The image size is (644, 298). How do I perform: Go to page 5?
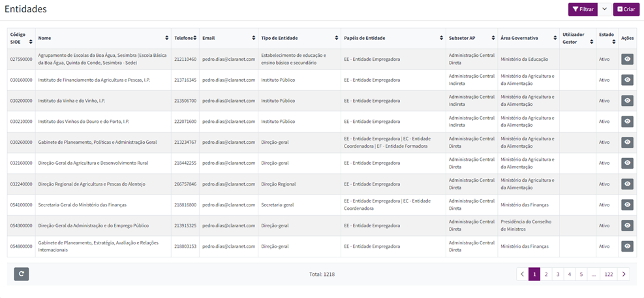[581, 274]
